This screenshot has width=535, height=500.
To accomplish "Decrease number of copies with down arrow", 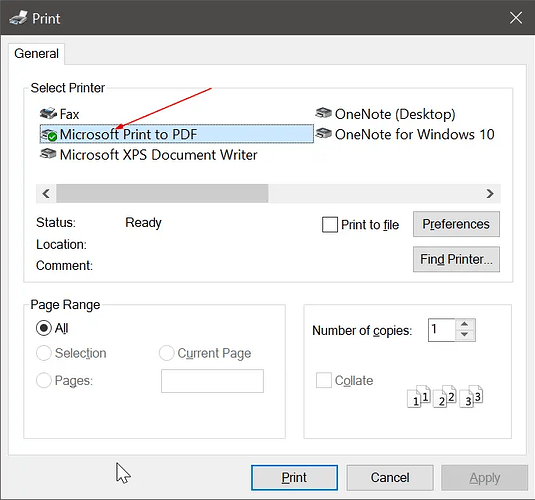I will (464, 335).
